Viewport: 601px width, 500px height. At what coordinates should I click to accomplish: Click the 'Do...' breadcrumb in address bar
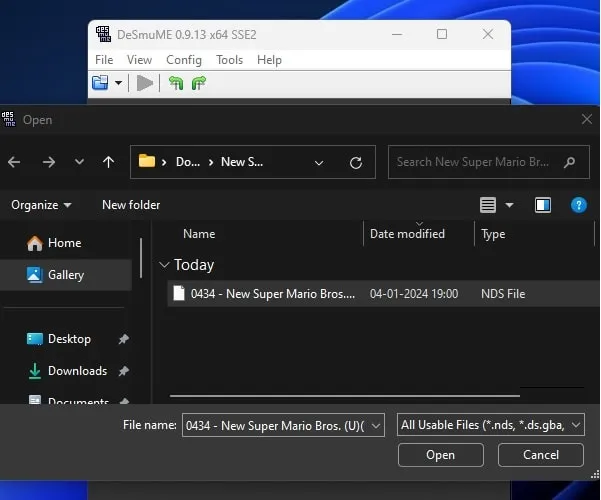coord(188,162)
